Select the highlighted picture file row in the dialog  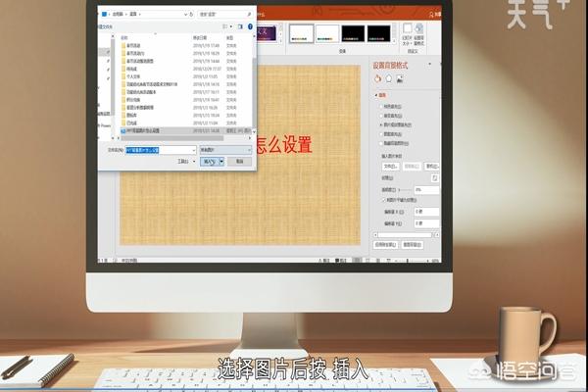(x=186, y=131)
